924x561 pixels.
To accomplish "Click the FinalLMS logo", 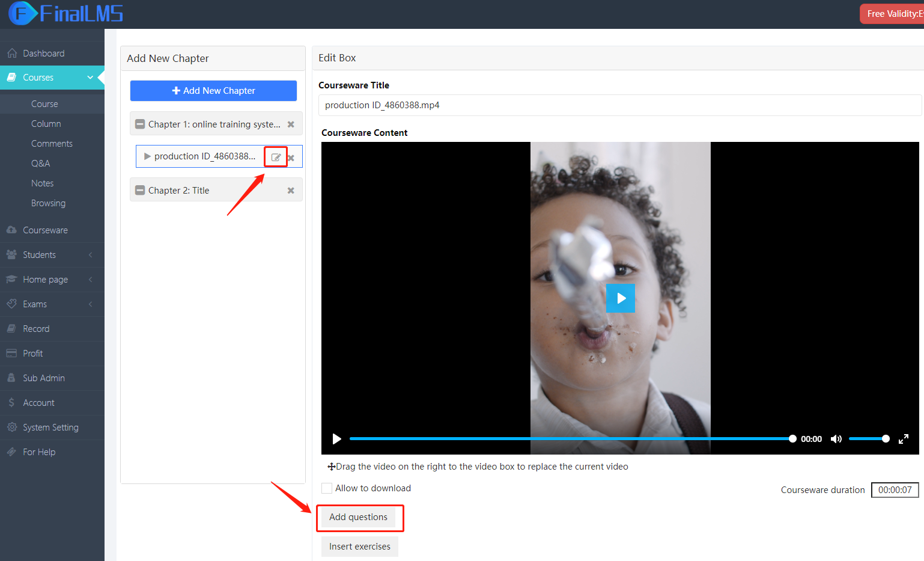I will pos(66,13).
